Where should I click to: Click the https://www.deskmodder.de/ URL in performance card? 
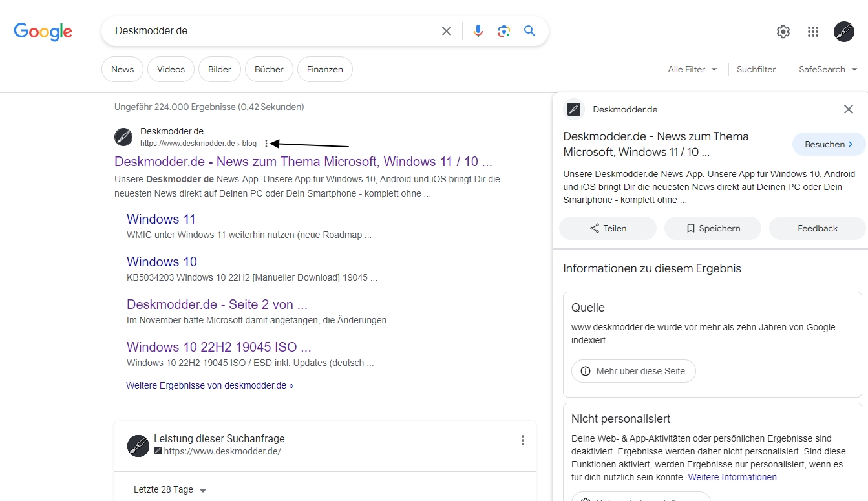pos(222,451)
